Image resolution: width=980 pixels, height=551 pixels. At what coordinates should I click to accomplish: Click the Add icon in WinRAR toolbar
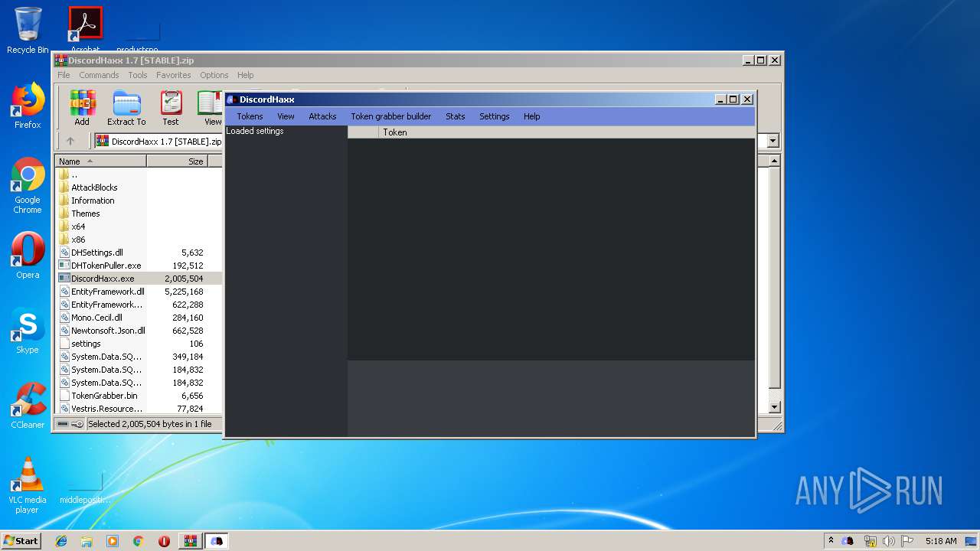(82, 108)
